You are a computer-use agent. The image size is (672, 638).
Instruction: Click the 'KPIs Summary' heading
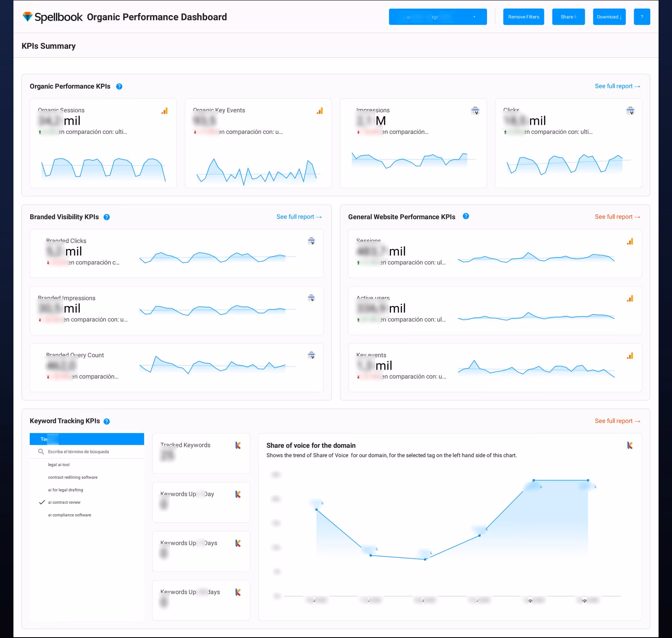point(49,46)
